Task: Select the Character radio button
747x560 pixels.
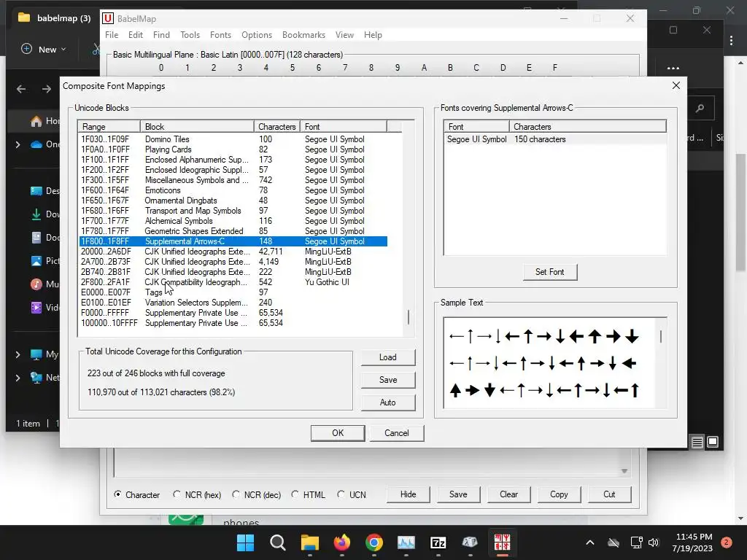Action: point(117,494)
